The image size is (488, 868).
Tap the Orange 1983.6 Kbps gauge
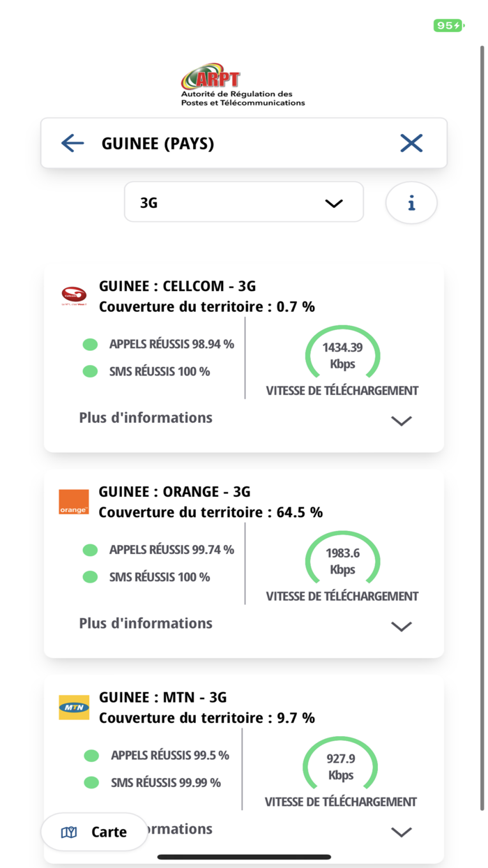click(342, 561)
